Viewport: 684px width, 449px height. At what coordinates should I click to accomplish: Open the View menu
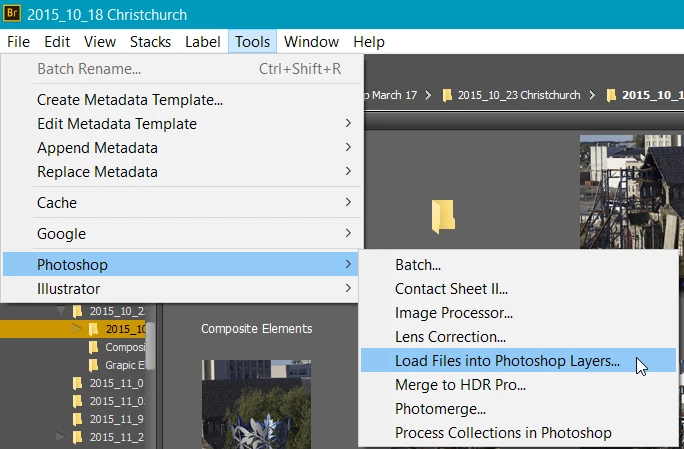(100, 42)
